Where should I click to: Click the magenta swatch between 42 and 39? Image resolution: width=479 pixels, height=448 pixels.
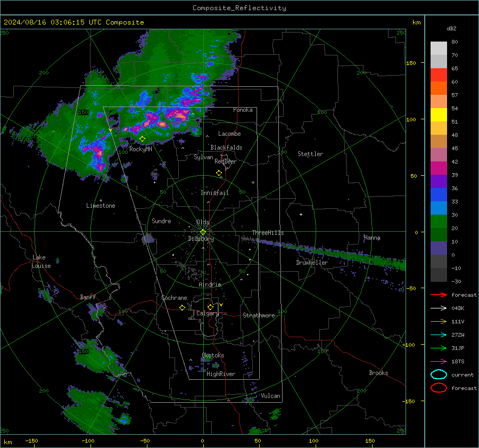(439, 168)
